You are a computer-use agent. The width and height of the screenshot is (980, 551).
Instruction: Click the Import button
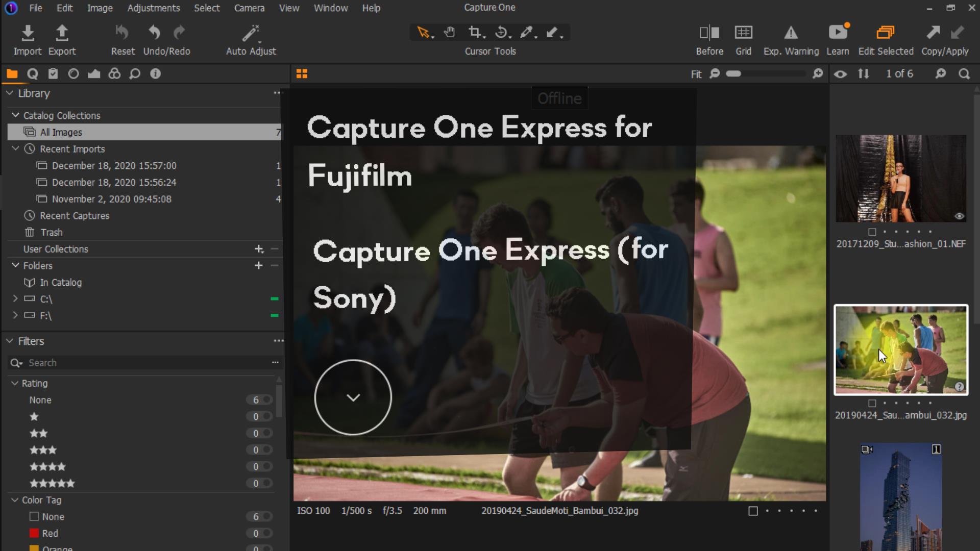(x=28, y=38)
